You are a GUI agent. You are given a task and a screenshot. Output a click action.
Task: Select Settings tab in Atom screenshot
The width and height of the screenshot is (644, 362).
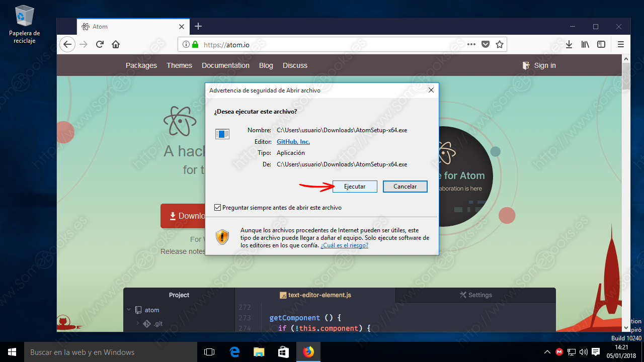tap(475, 295)
